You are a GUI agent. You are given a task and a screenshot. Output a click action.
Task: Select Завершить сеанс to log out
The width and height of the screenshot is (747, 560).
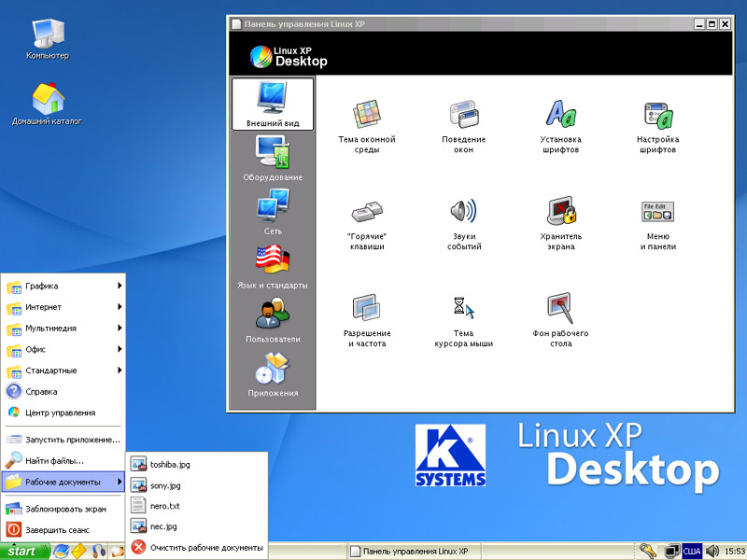(x=63, y=530)
